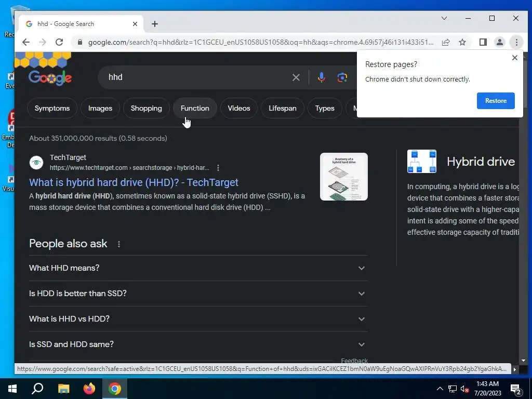Expand 'What HHD means?' question
Screen dimensions: 532x399
click(x=198, y=268)
